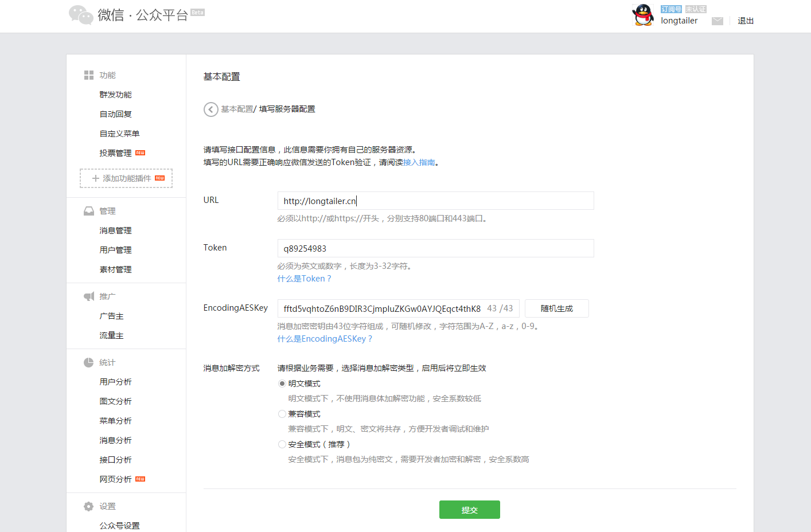811x532 pixels.
Task: Click the 管理 cloud icon in sidebar
Action: (x=88, y=210)
